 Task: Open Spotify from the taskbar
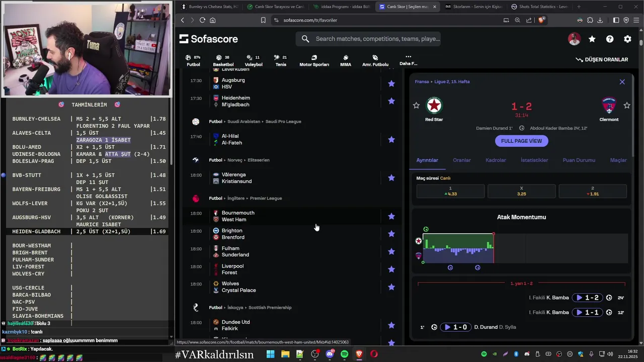point(345,354)
